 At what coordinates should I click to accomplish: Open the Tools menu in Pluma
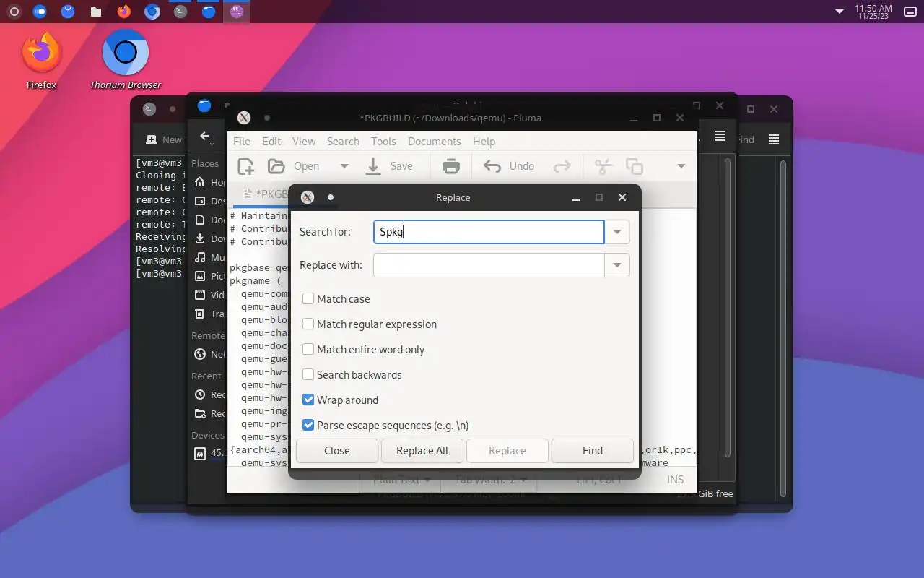tap(383, 142)
